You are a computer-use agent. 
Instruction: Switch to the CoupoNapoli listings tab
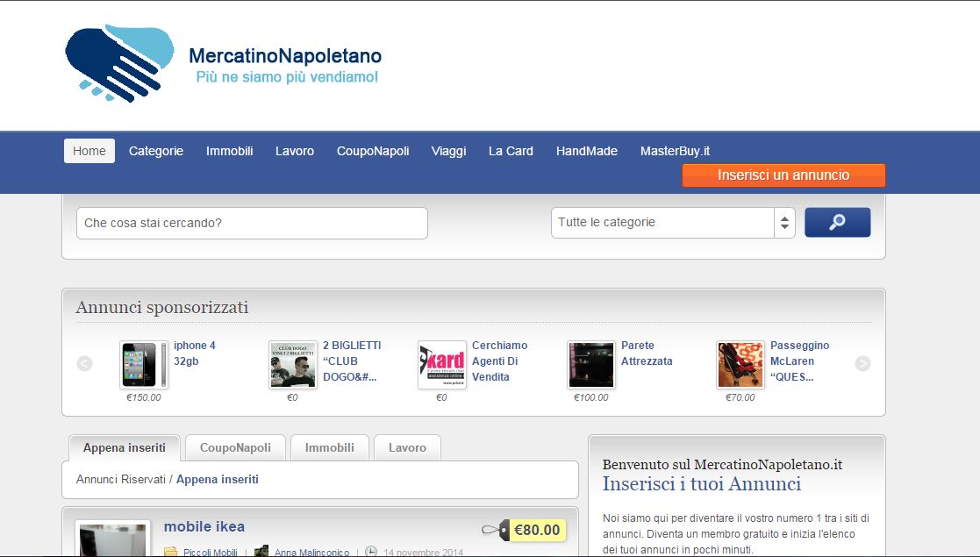(x=235, y=447)
